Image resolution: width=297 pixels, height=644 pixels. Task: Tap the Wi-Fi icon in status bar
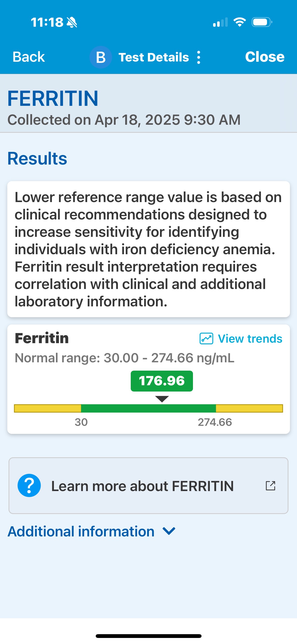point(240,22)
